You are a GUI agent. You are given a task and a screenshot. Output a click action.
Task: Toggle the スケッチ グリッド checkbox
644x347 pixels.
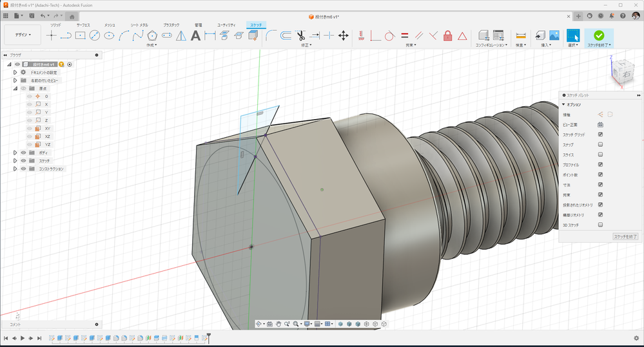[600, 135]
